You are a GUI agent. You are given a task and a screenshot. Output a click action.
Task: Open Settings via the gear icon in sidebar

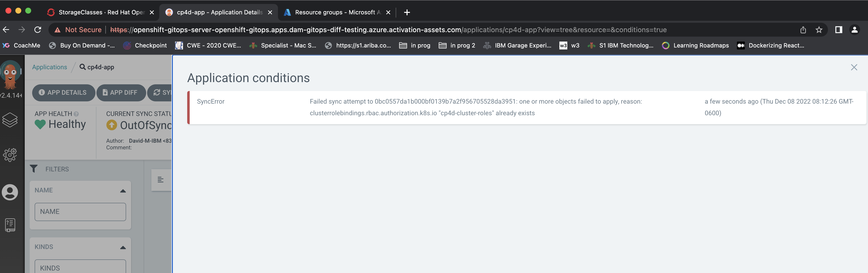[x=10, y=155]
